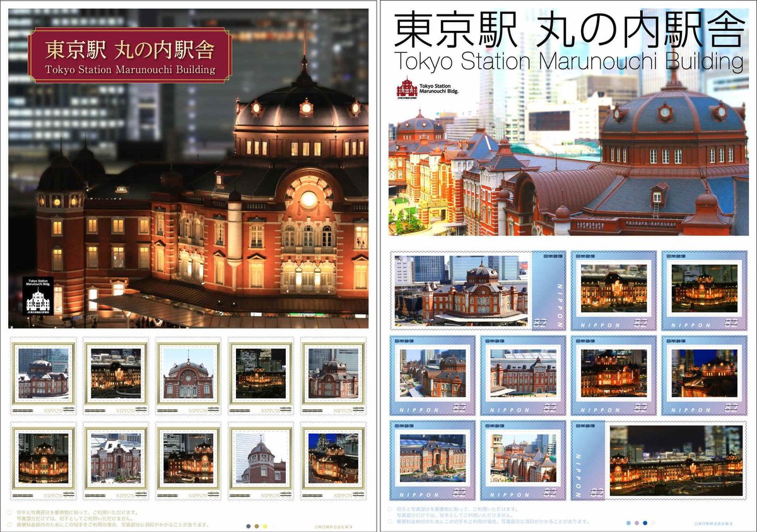This screenshot has width=757, height=532.
Task: Select right sheet's bottom-row second stamp, rooftop angle
Action: [x=523, y=460]
